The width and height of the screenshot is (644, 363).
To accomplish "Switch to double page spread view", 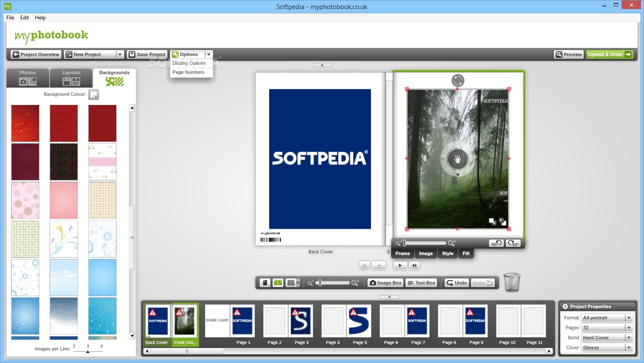I will (278, 283).
